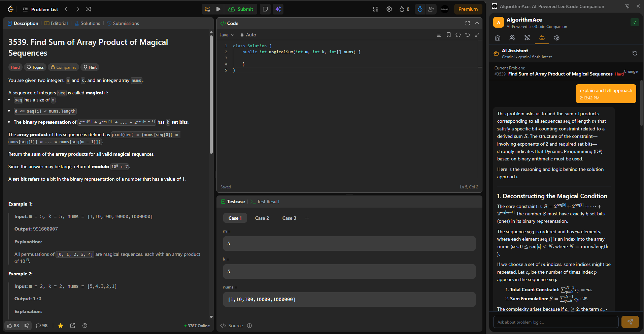Open the Java language dropdown
This screenshot has height=334, width=644.
(227, 35)
